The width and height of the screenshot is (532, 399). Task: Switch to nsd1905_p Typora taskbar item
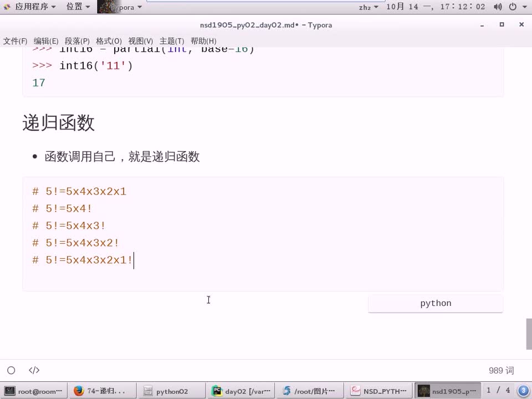coord(448,391)
